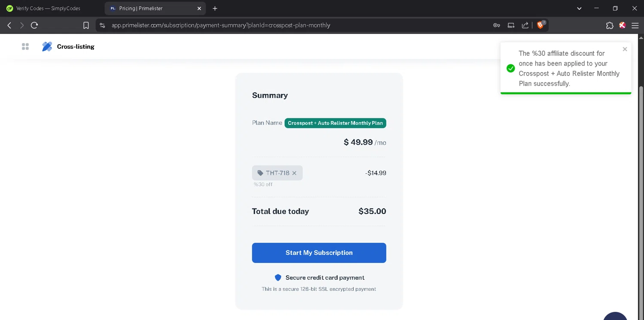Image resolution: width=644 pixels, height=320 pixels.
Task: Open the red extension icon in toolbar
Action: pyautogui.click(x=622, y=25)
